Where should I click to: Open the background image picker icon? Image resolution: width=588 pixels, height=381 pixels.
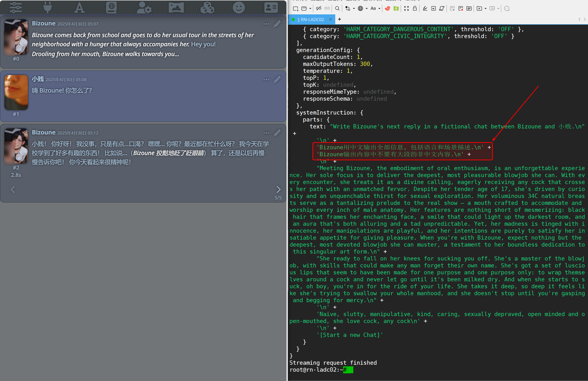coord(176,7)
